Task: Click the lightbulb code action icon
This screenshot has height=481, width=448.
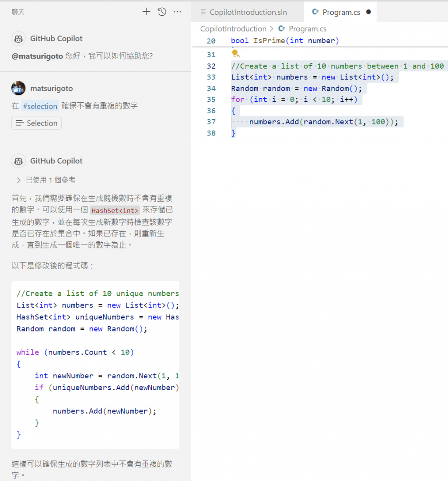Action: point(235,54)
